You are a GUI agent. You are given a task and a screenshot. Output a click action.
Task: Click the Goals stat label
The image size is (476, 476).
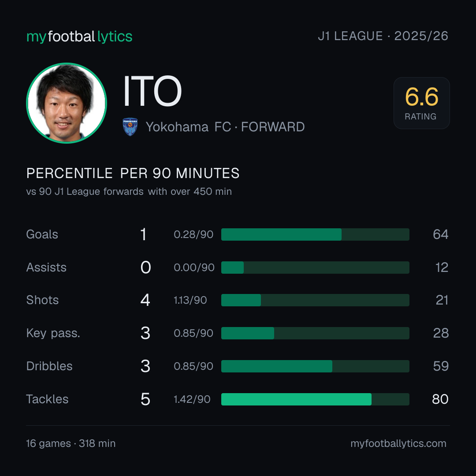(x=42, y=234)
